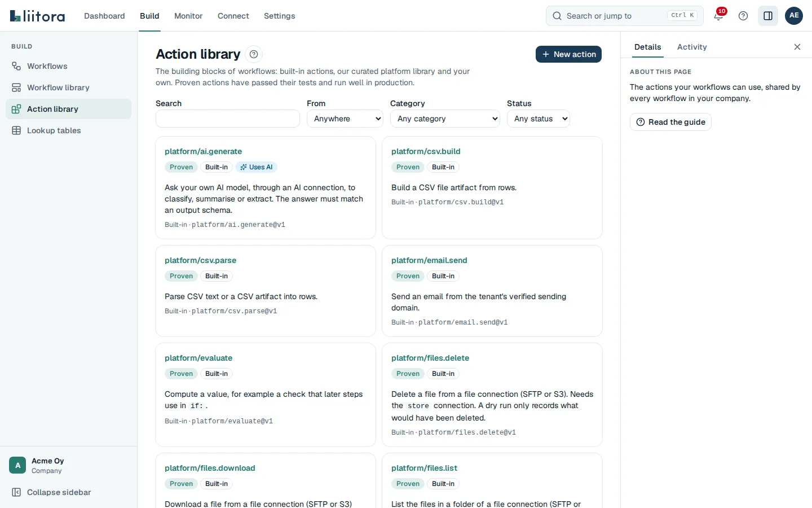Click the text platform/files.delete@v1
Screen dimensions: 812x508
point(467,432)
